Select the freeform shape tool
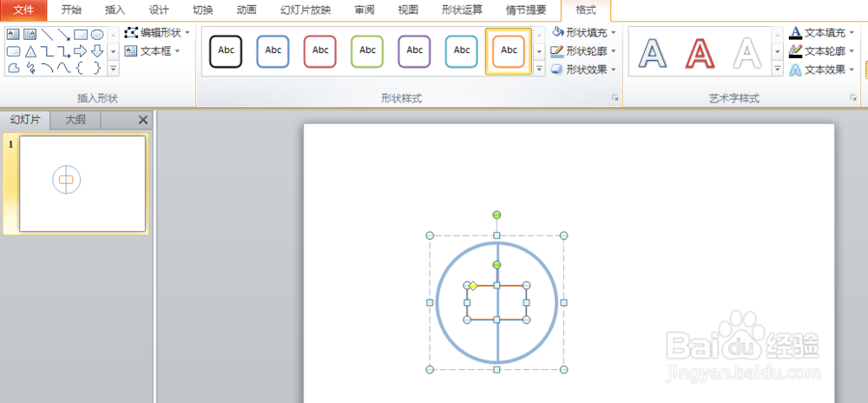The image size is (868, 403). [13, 68]
